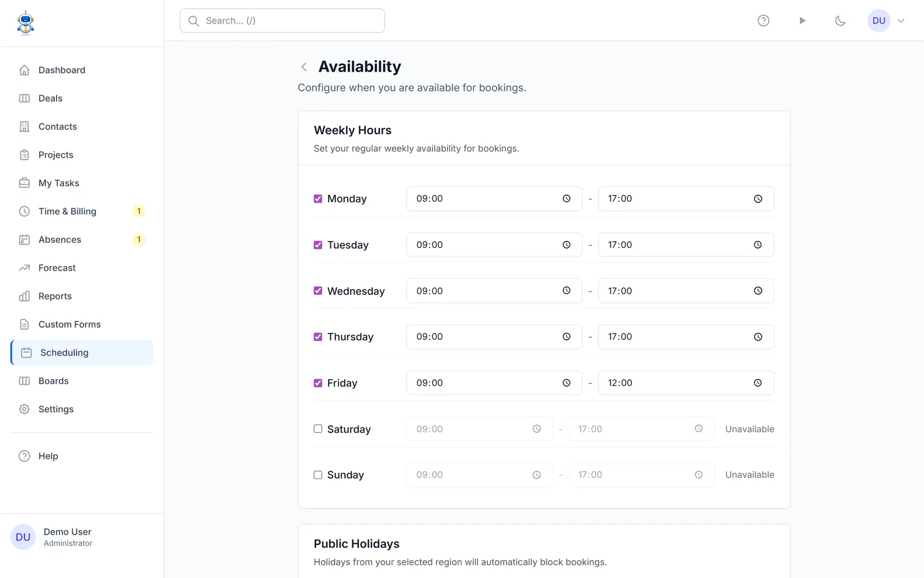924x578 pixels.
Task: Click the Scheduling calendar icon
Action: pos(26,353)
